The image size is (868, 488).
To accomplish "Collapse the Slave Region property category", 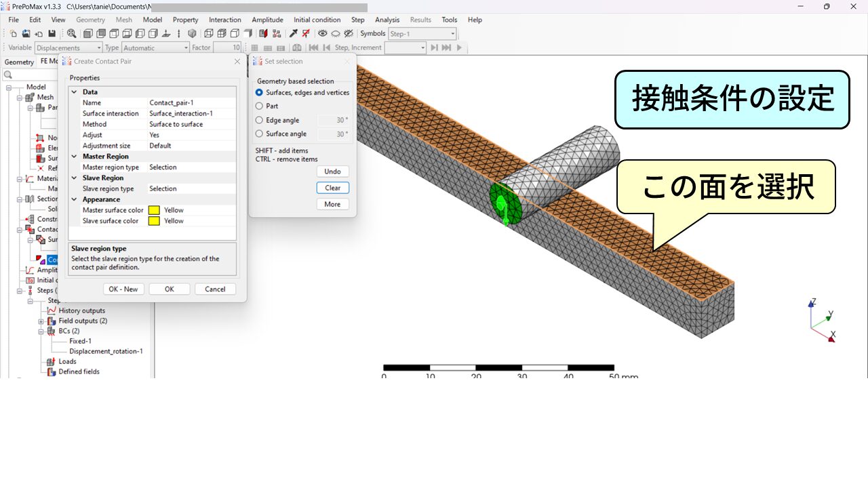I will tap(75, 178).
